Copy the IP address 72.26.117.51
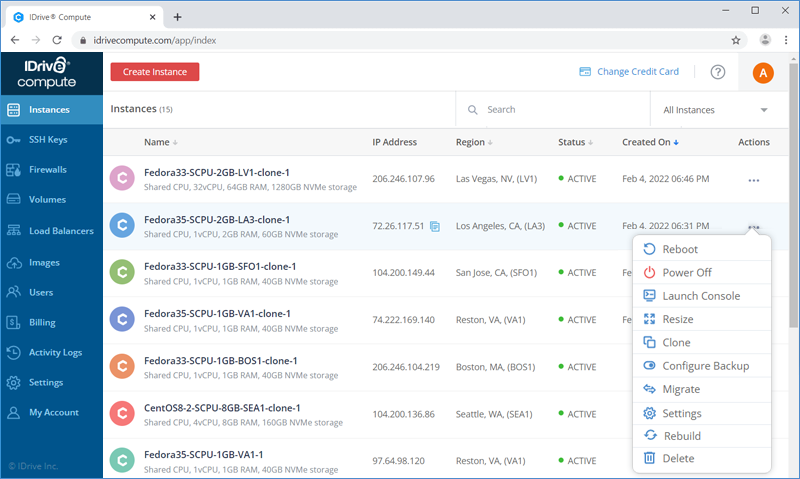The height and width of the screenshot is (479, 800). [435, 226]
